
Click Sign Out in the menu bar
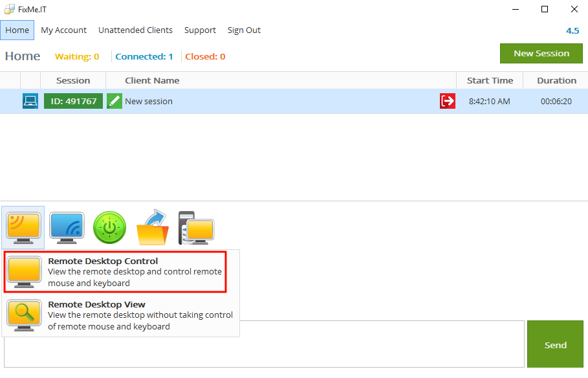point(244,30)
